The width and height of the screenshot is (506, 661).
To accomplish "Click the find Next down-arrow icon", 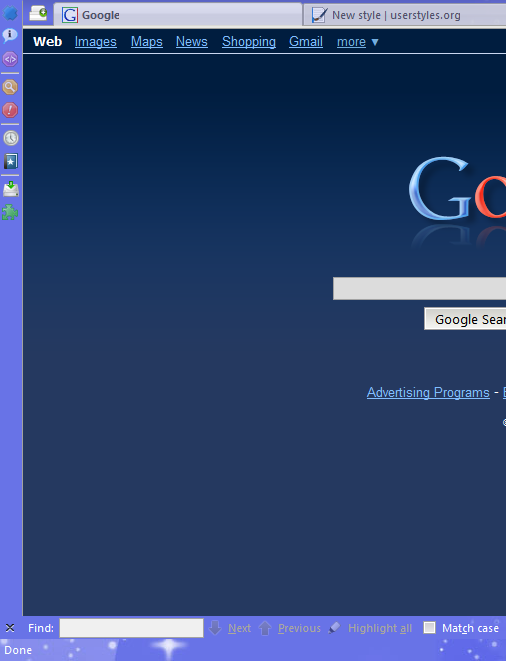I will click(215, 628).
